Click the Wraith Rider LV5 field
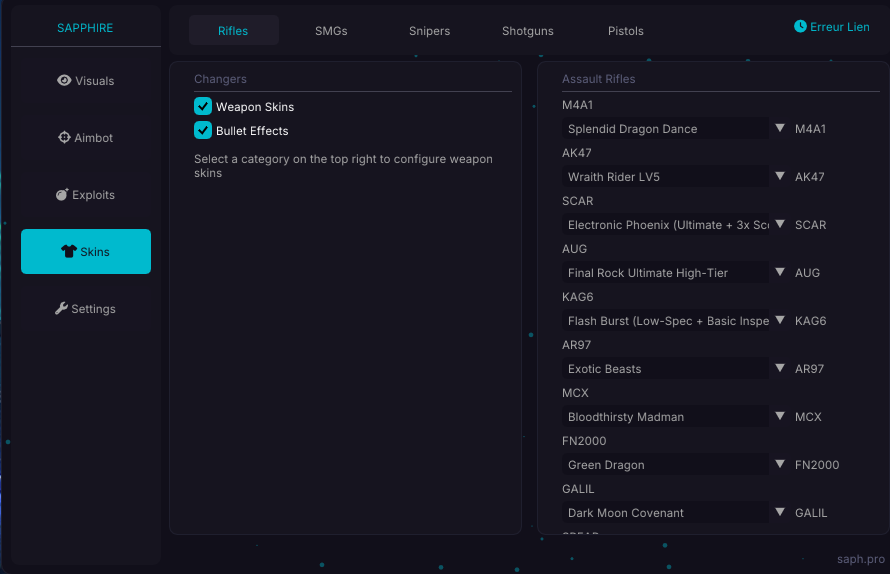 (x=666, y=177)
